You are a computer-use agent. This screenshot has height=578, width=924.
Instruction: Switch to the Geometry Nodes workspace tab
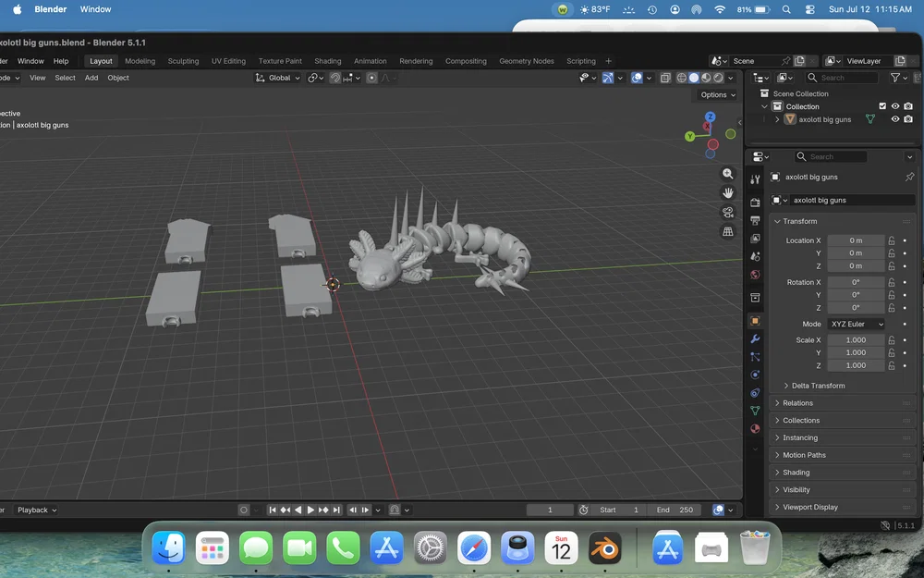tap(527, 61)
